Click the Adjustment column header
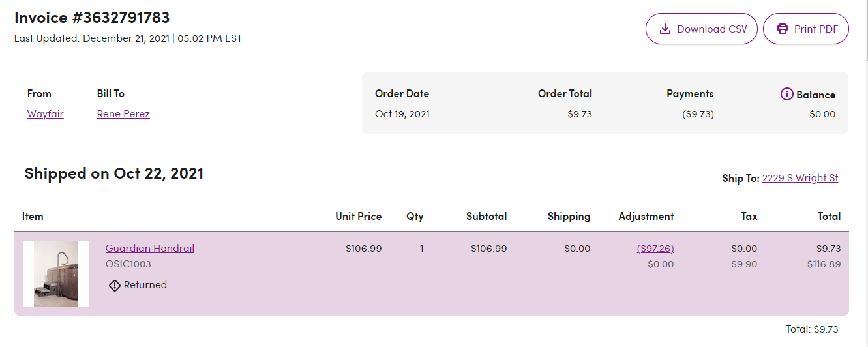 tap(646, 216)
